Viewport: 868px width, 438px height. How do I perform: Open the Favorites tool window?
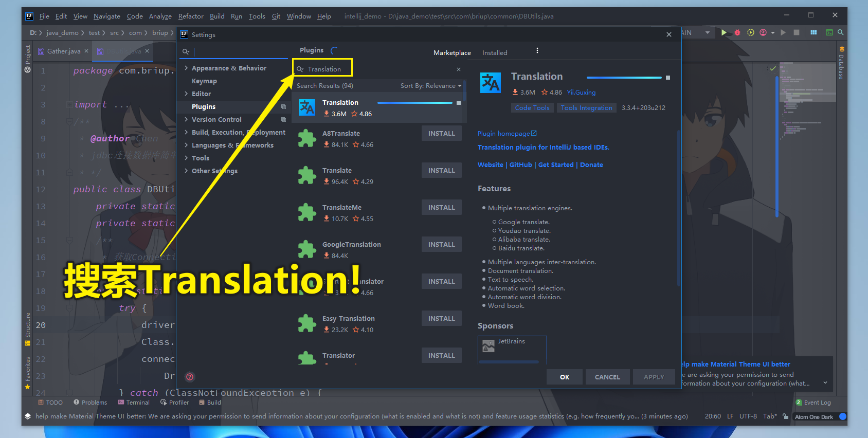(x=28, y=373)
